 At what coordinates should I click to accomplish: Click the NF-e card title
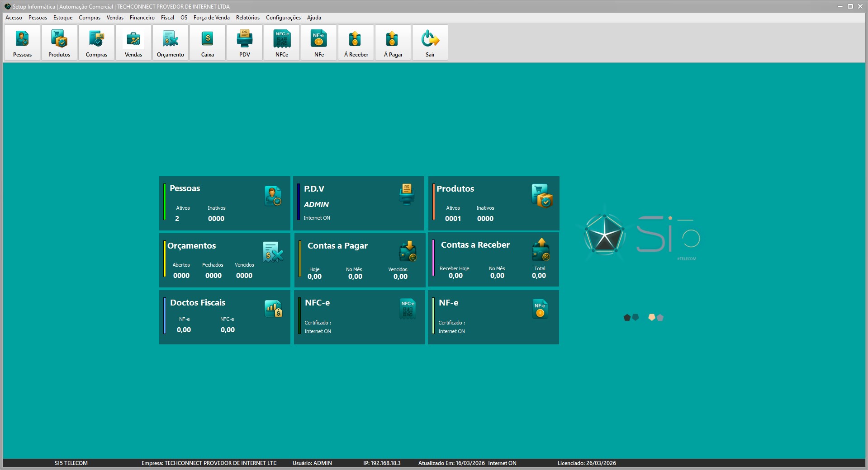(448, 303)
